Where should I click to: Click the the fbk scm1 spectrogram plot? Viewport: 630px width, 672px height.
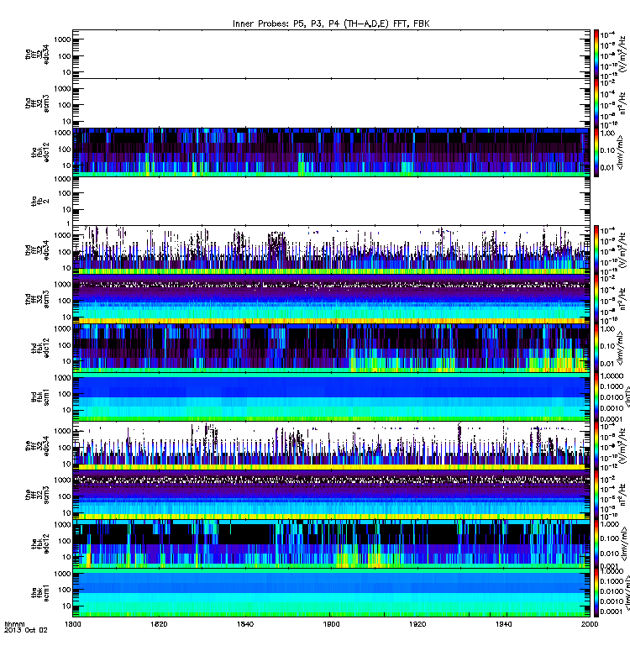331,593
